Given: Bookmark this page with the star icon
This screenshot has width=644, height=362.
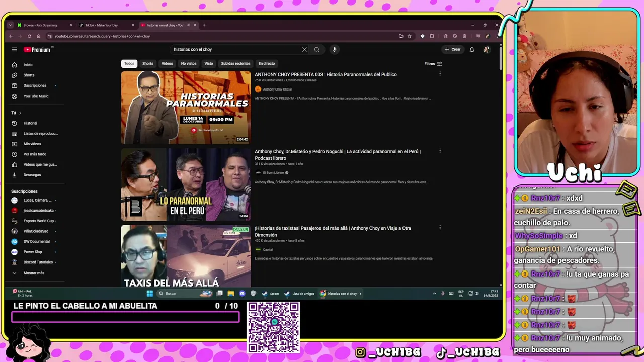Looking at the screenshot, I should pos(410,36).
